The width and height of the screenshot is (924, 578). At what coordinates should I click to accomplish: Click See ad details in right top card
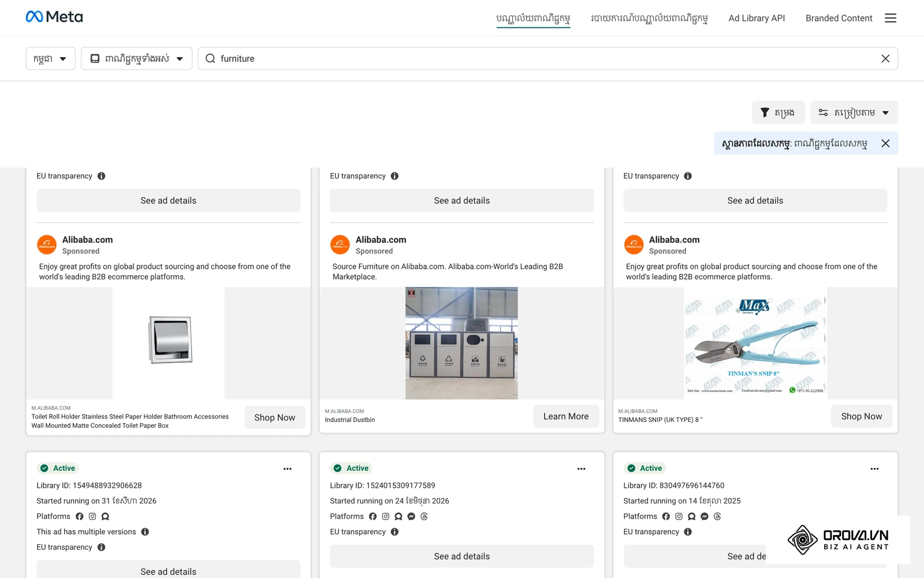click(755, 201)
